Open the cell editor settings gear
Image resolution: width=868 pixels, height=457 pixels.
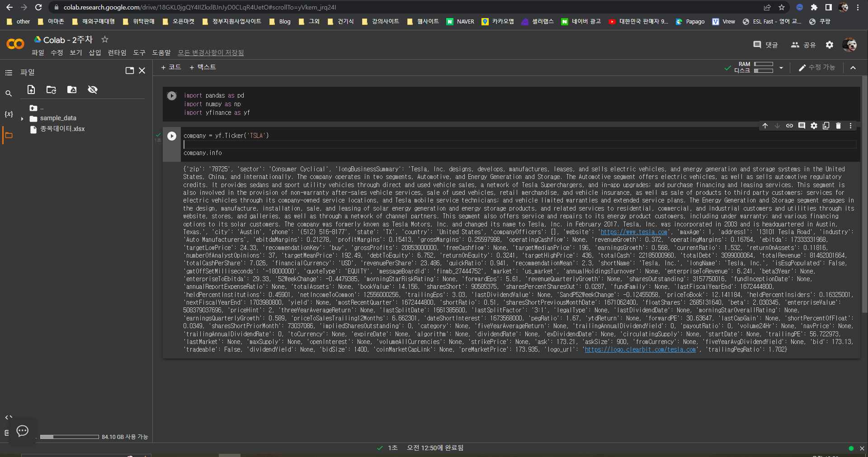[x=814, y=126]
